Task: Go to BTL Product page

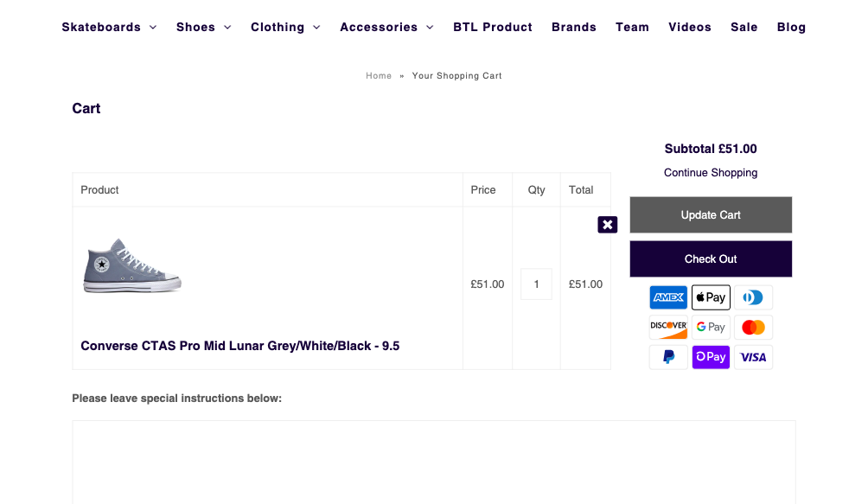Action: 493,27
